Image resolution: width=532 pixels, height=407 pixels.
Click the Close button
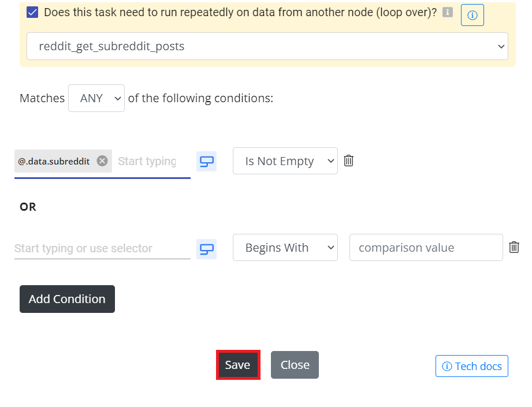pyautogui.click(x=295, y=365)
